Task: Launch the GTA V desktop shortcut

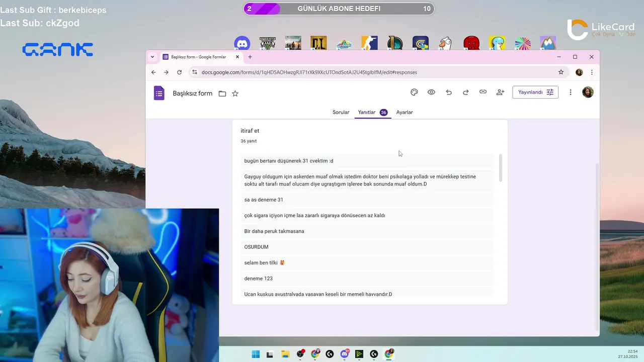Action: coord(268,43)
